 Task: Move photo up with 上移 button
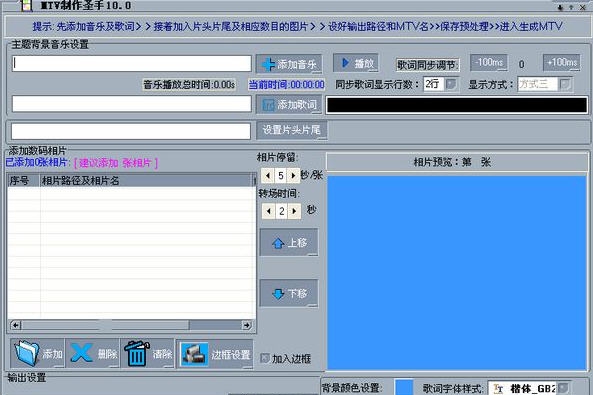coord(289,243)
